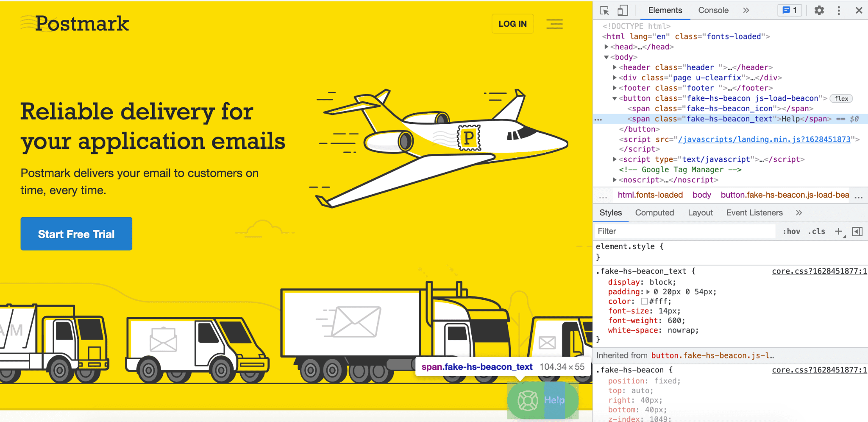Click the new style rule plus icon

point(838,231)
